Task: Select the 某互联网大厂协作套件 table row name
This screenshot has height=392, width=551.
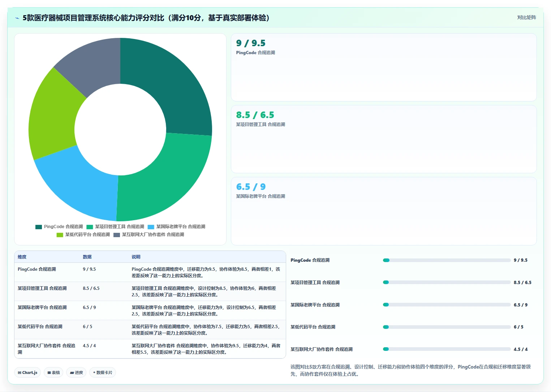Action: [47, 349]
